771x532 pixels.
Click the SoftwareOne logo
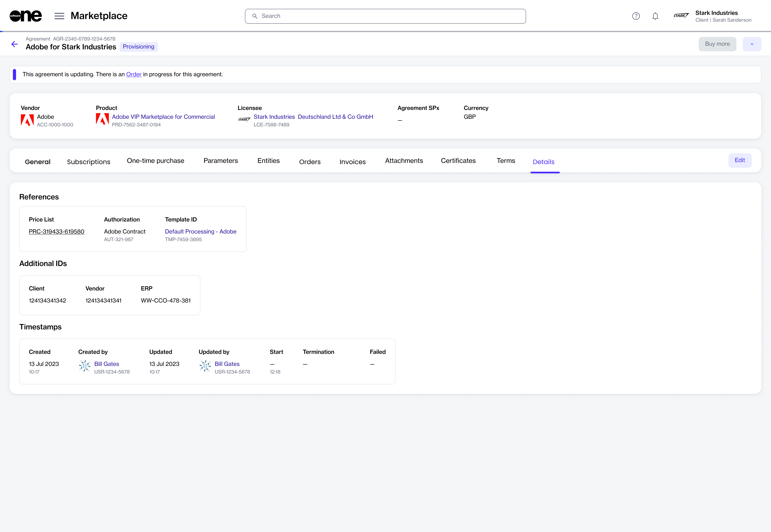(26, 16)
